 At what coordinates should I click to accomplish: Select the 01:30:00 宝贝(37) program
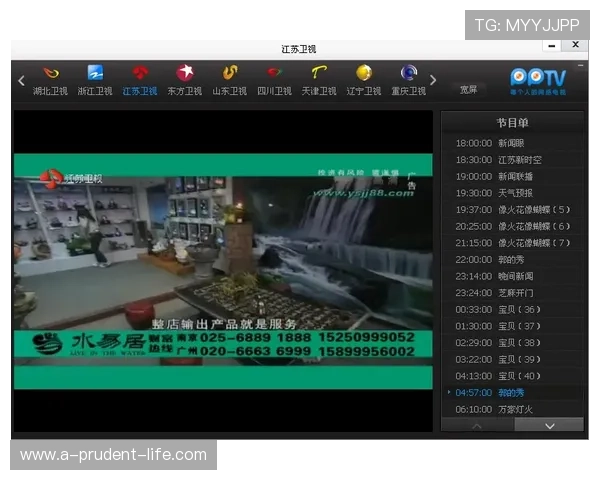512,327
